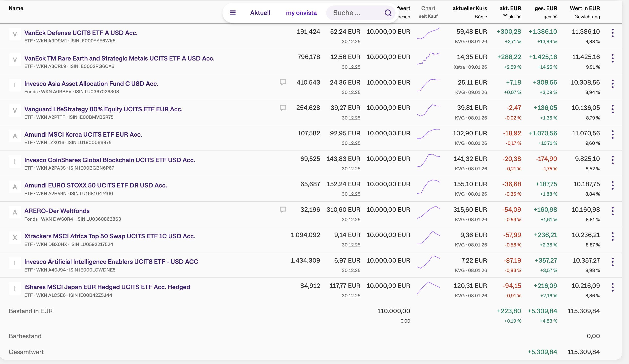Toggle sort arrow next to akt. % header
629x364 pixels.
[505, 15]
